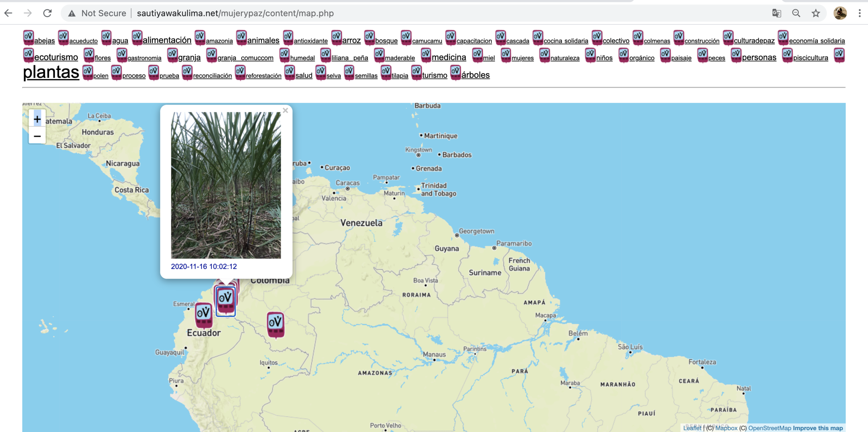Select the selected blue-outlined map marker
This screenshot has height=432, width=868.
pos(225,300)
